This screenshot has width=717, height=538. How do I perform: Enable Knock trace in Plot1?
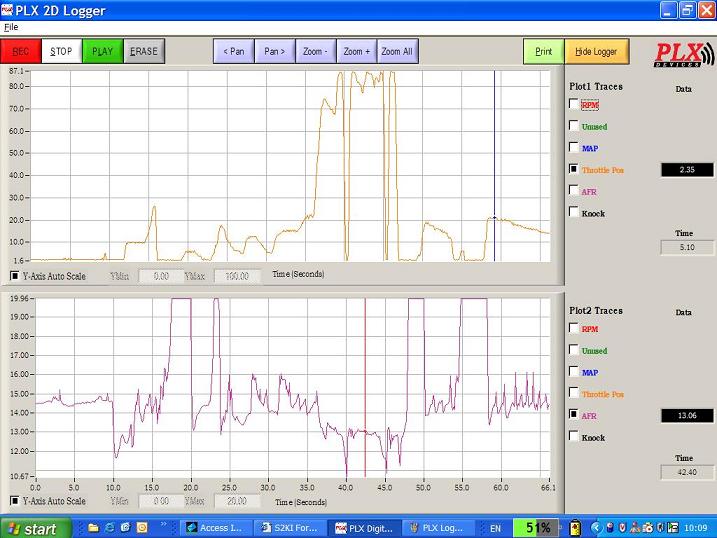pos(573,212)
